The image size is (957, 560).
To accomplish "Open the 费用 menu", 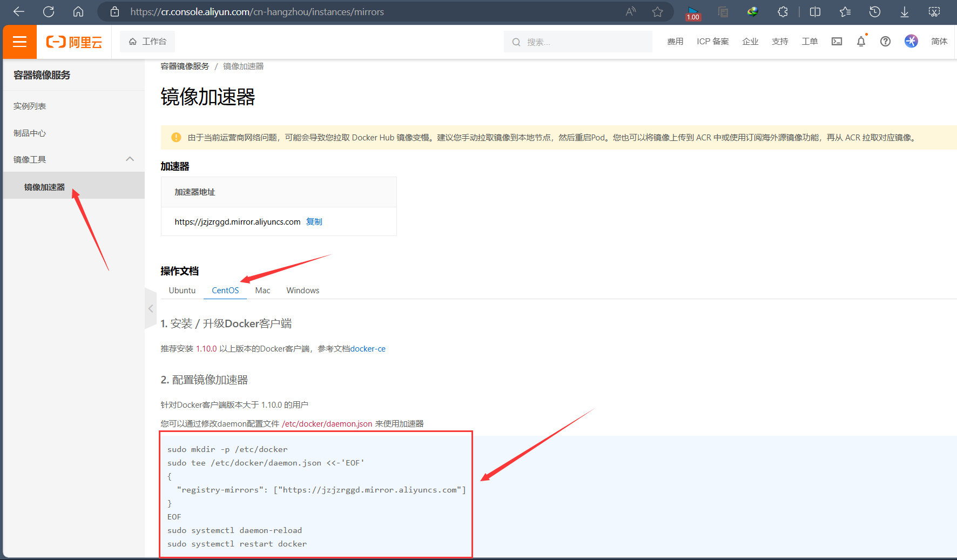I will click(x=675, y=42).
